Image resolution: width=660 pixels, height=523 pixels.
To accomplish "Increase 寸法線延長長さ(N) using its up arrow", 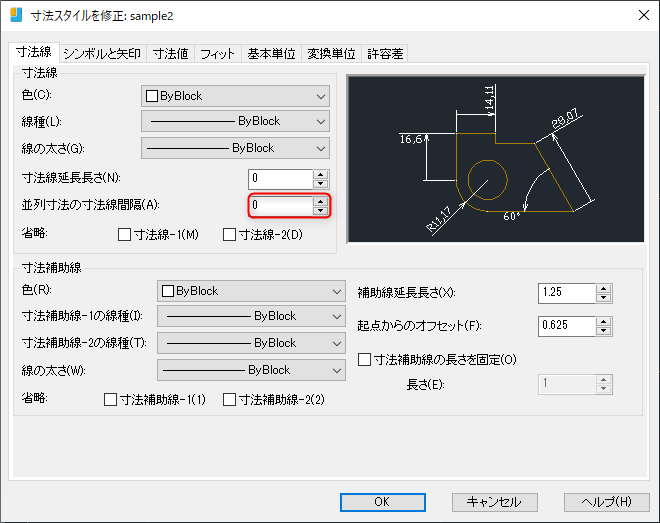I will [321, 175].
